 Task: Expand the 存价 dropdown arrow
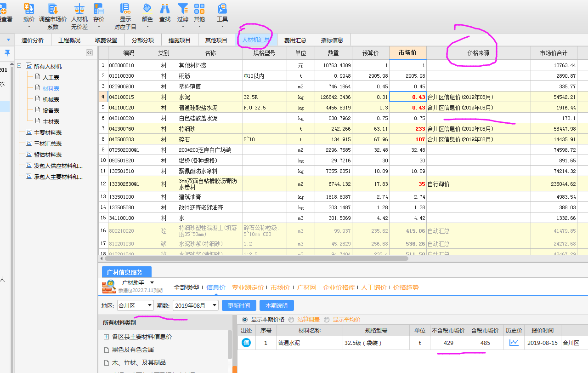click(98, 27)
